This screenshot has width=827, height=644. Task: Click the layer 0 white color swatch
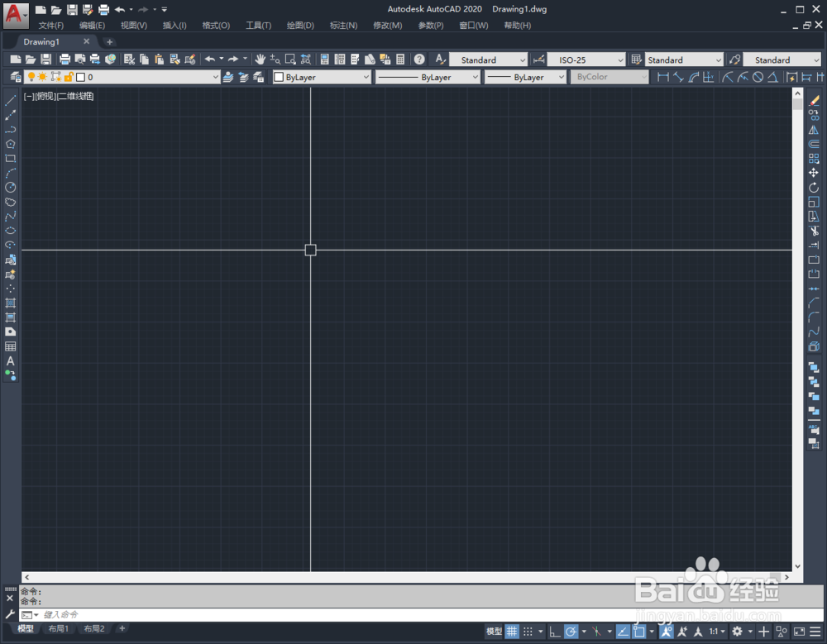tap(81, 77)
